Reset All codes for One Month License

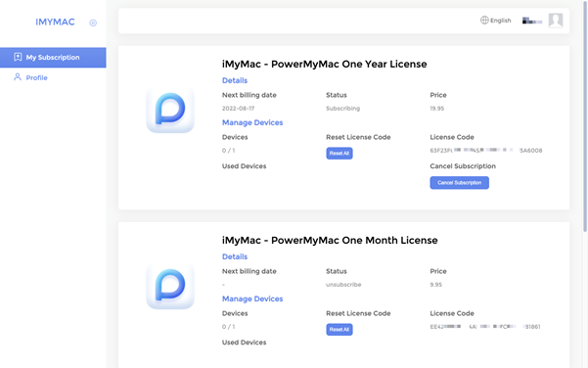[x=339, y=330]
